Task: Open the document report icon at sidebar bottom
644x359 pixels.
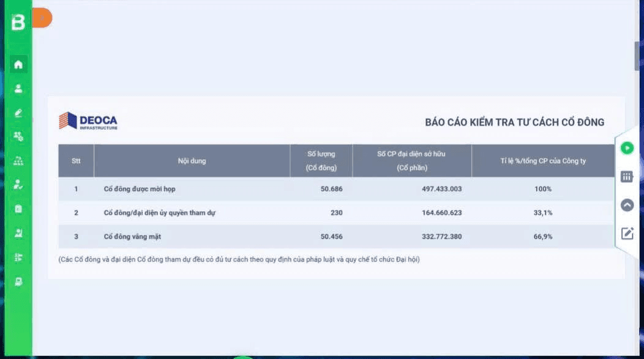Action: (18, 281)
